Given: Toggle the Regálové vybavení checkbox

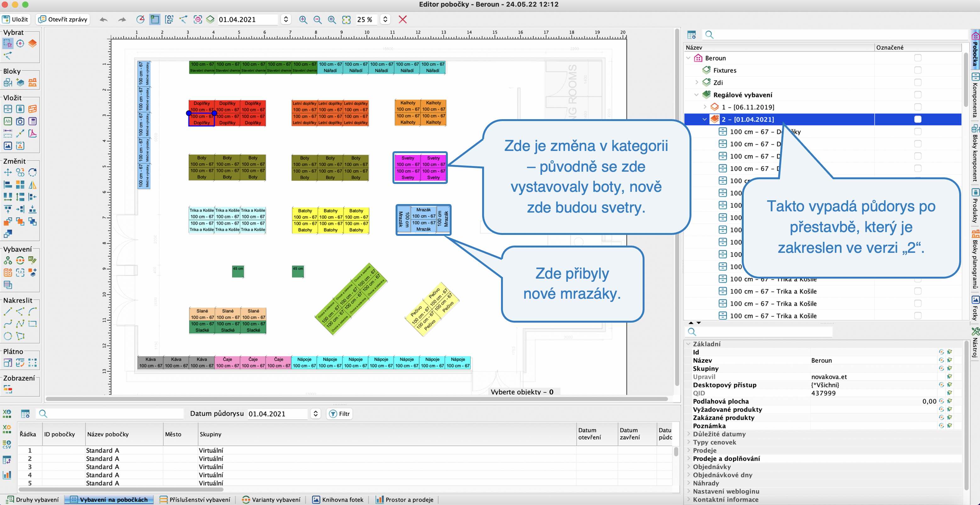Looking at the screenshot, I should point(918,95).
